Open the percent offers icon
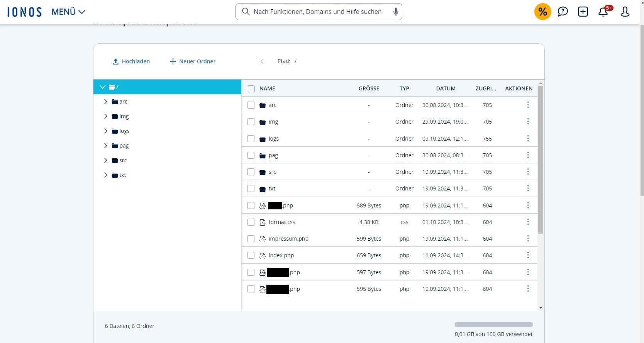Image resolution: width=644 pixels, height=343 pixels. (542, 12)
